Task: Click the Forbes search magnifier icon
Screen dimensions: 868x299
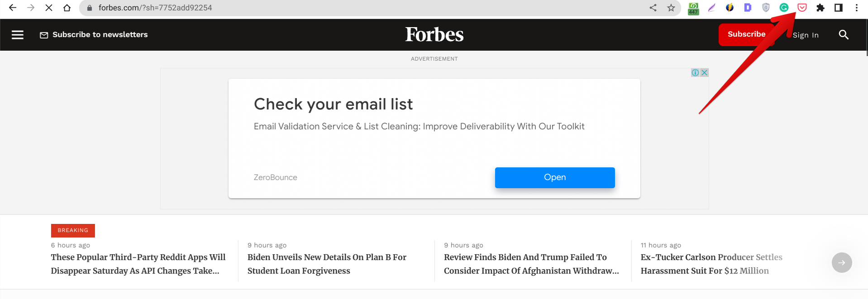Action: point(844,35)
